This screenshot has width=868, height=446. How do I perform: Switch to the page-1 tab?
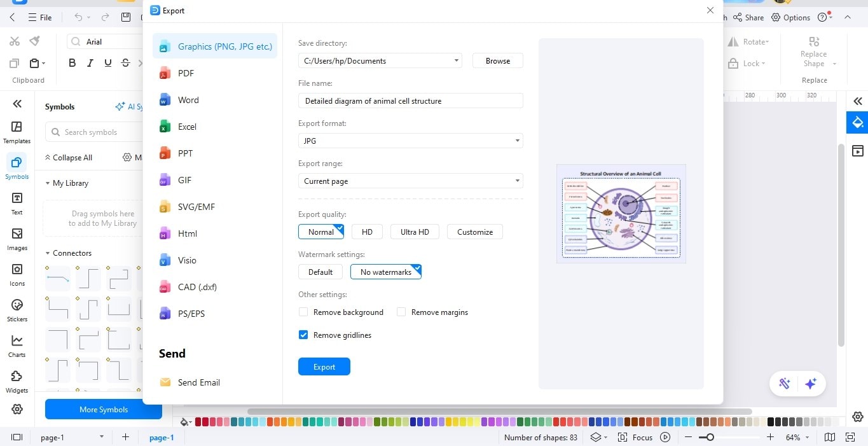[x=162, y=437]
